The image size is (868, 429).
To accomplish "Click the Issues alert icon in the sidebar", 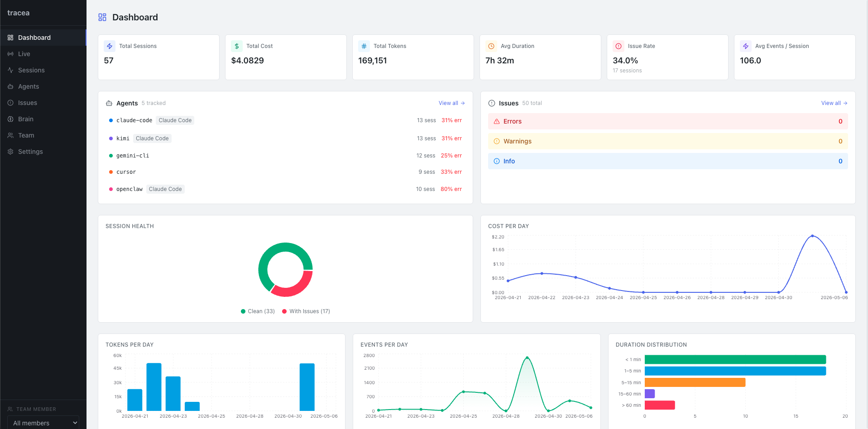I will (10, 103).
